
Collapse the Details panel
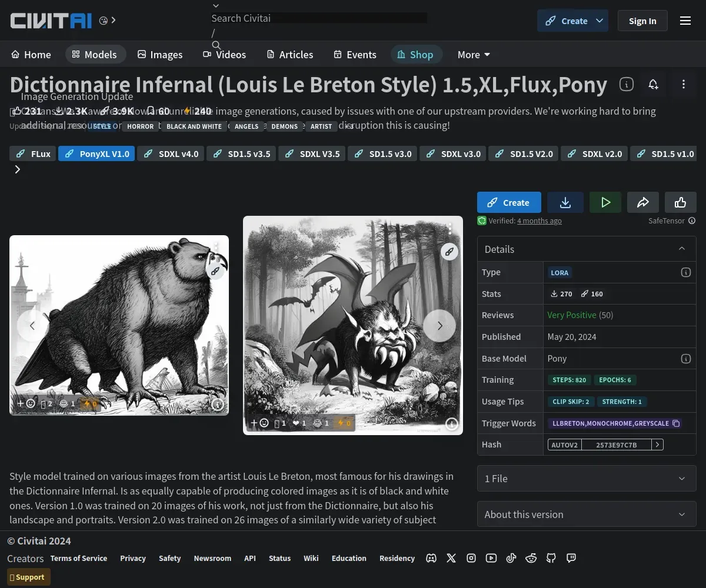[682, 249]
